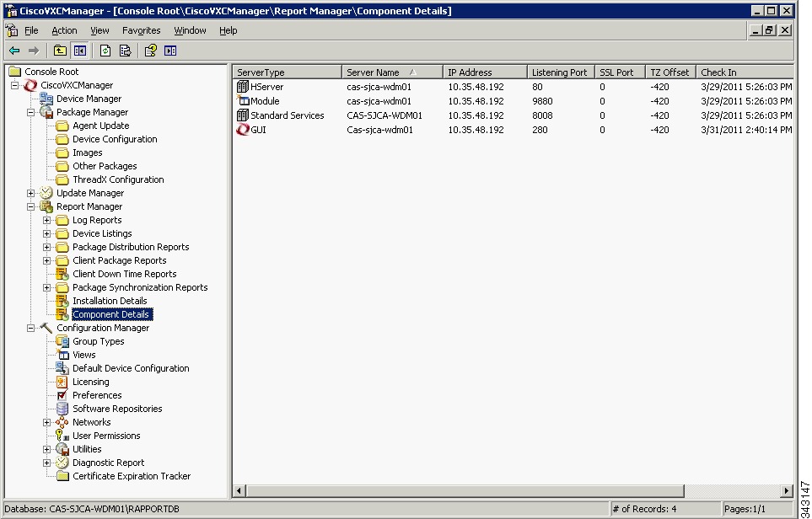Toggle Show/Hide Action Pane button

coord(170,51)
